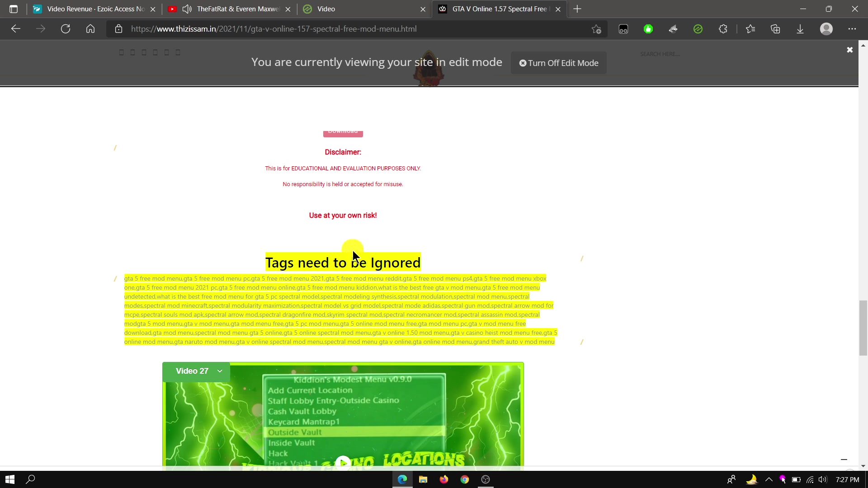
Task: Open the browser extensions puzzle icon
Action: coord(723,29)
